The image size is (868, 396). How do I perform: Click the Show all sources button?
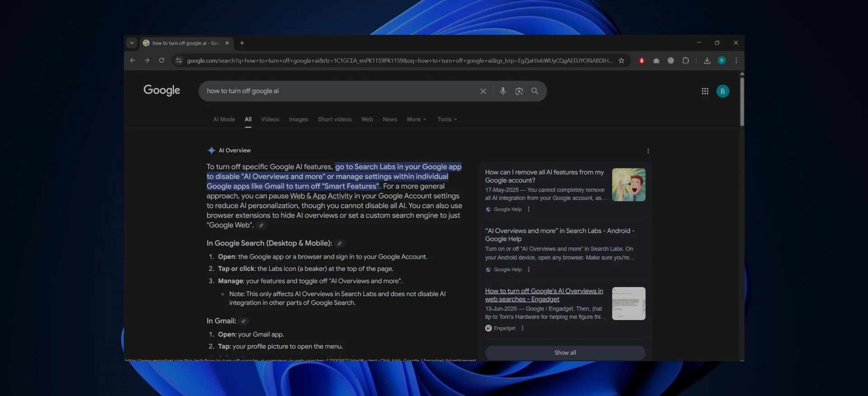coord(565,353)
